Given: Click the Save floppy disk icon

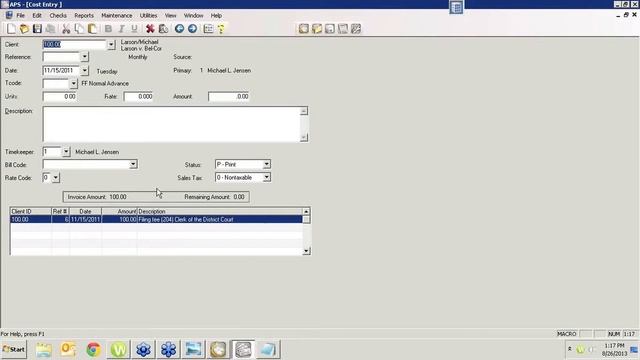Looking at the screenshot, I should point(38,29).
